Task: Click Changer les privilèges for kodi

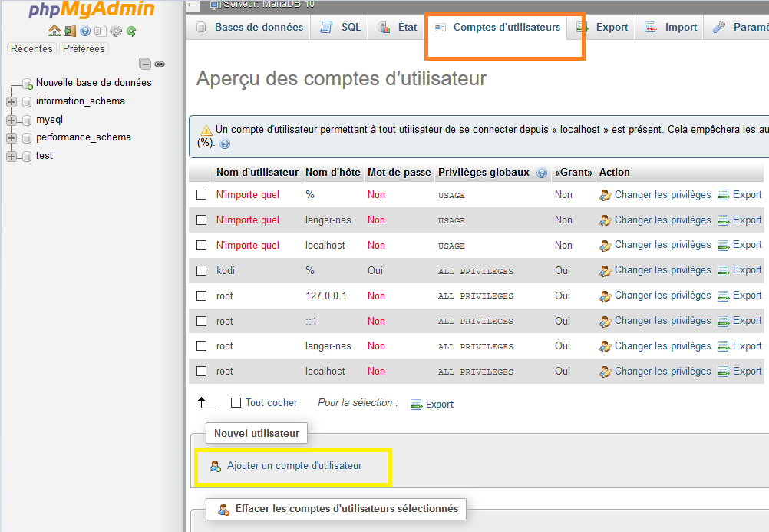Action: (x=662, y=270)
